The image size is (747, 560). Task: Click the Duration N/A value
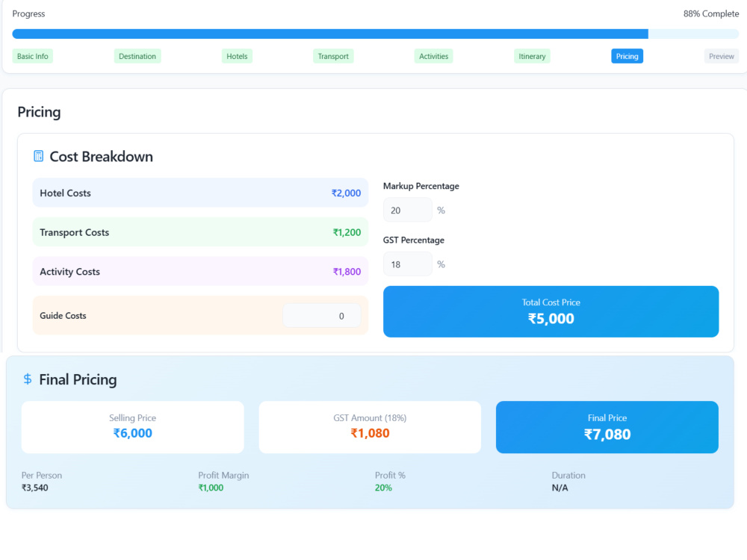(560, 488)
